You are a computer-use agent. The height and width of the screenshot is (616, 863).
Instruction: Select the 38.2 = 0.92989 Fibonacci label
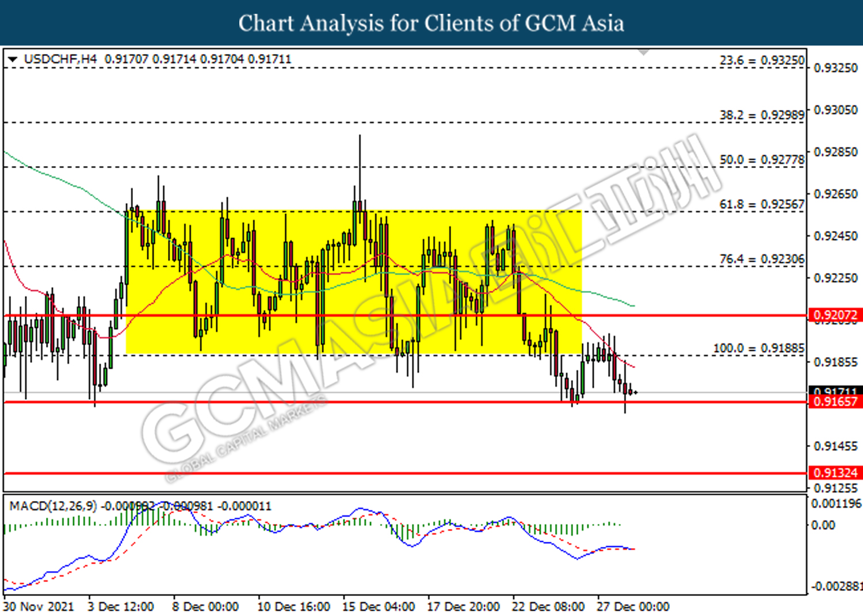pos(762,115)
